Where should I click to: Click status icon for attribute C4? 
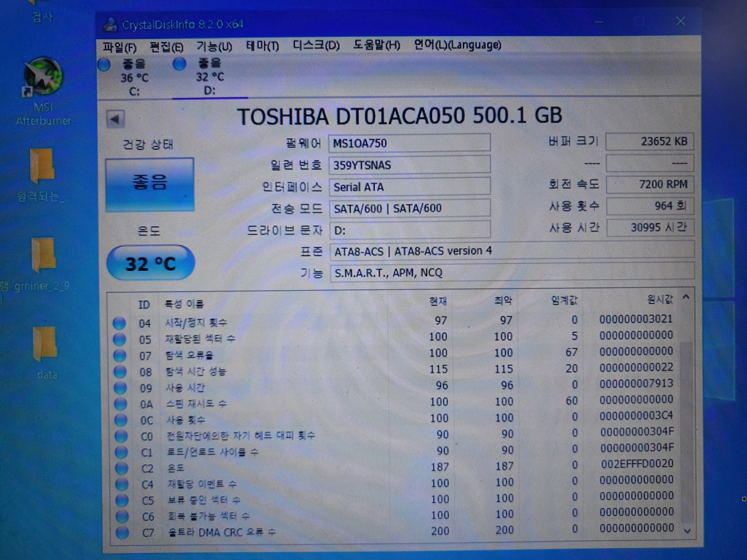(122, 484)
